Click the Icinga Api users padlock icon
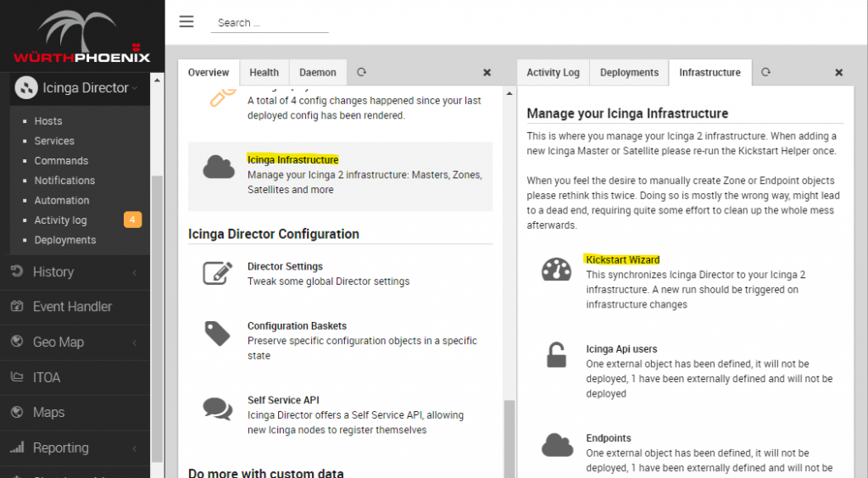 pos(556,356)
